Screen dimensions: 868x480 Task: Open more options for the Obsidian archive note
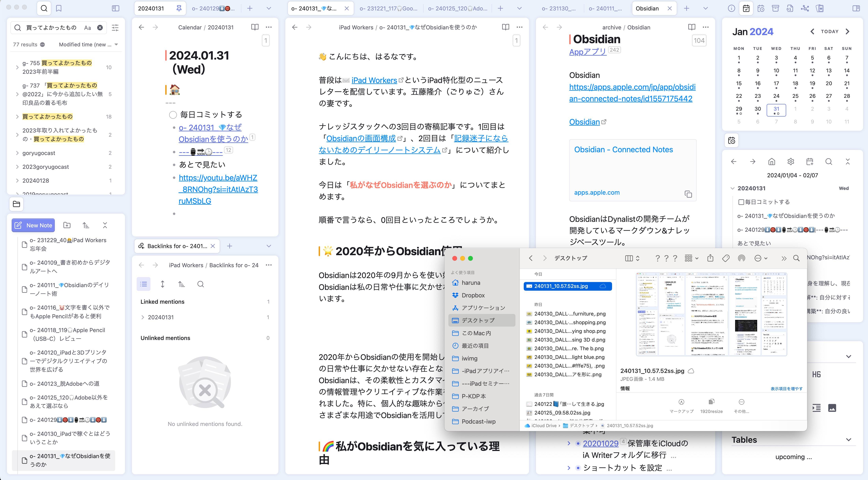[x=706, y=27]
